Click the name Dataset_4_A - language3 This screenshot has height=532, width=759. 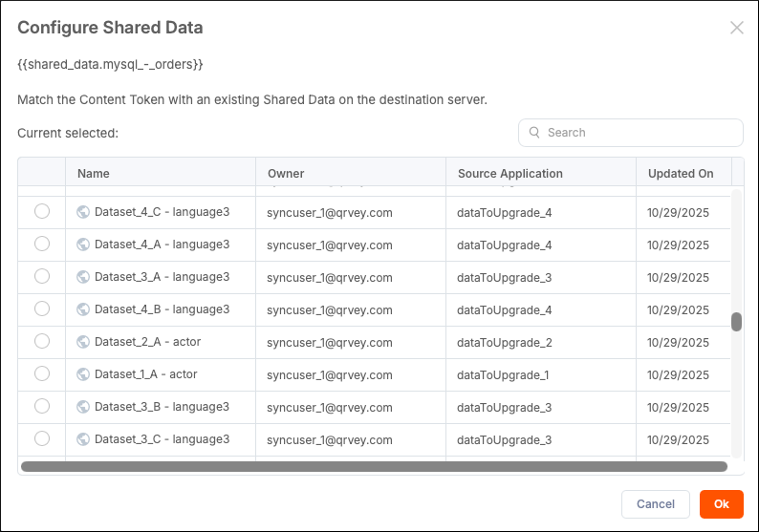(163, 245)
